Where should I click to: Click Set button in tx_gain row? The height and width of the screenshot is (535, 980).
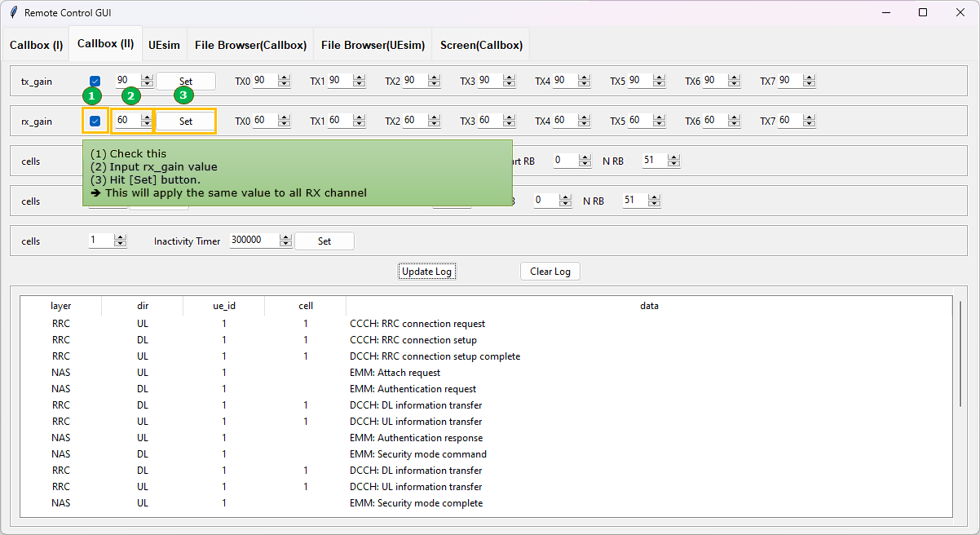coord(186,81)
